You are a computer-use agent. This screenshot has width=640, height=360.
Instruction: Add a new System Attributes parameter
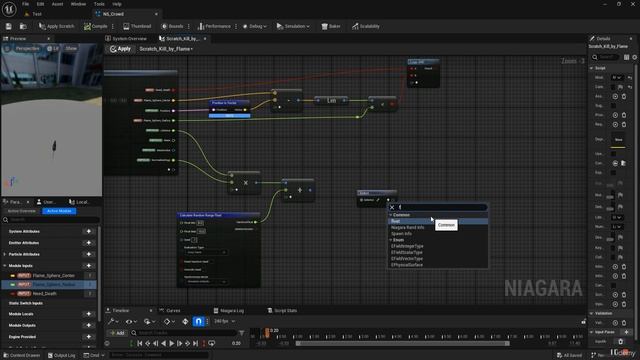tap(89, 231)
